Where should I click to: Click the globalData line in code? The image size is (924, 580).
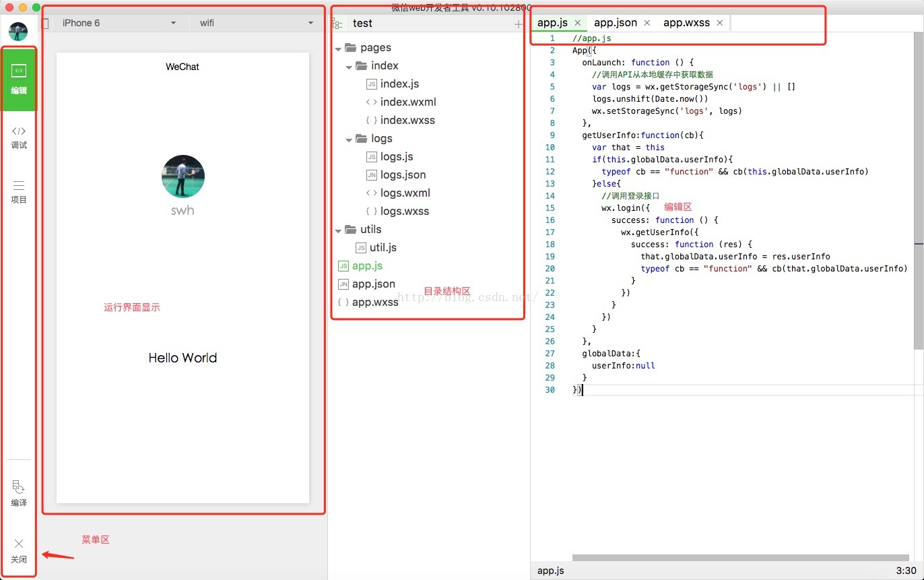[611, 353]
